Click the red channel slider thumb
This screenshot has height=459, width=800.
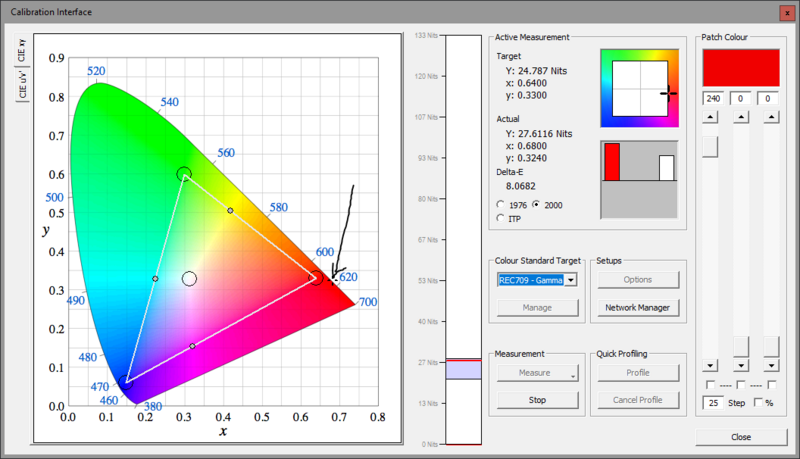tap(710, 147)
